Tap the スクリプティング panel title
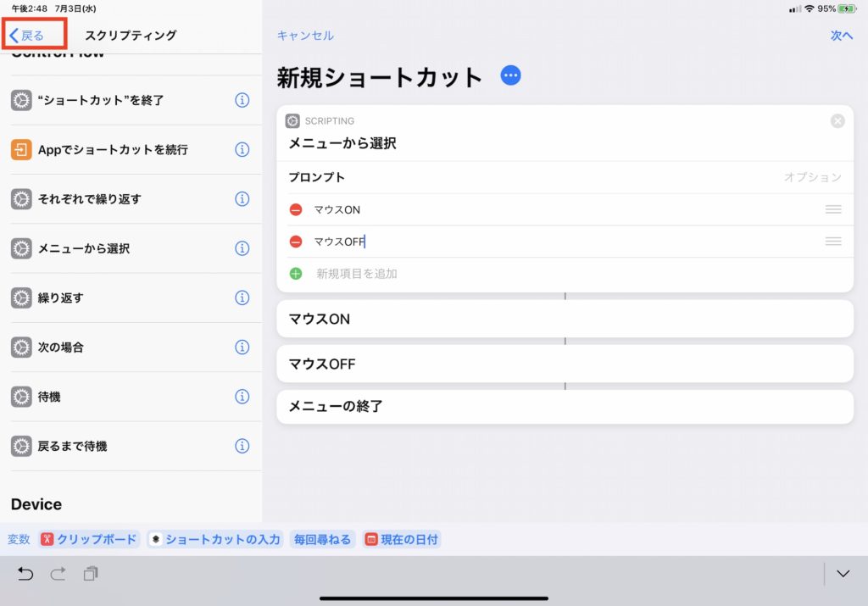 click(131, 36)
